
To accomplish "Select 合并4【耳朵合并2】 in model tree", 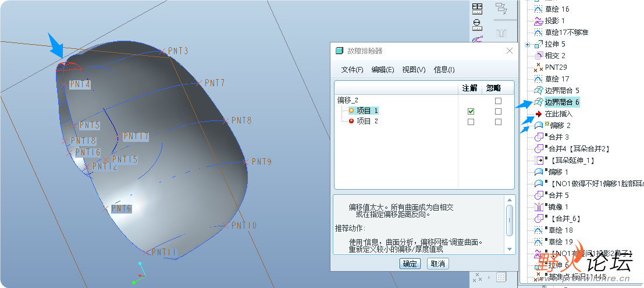I will [579, 149].
